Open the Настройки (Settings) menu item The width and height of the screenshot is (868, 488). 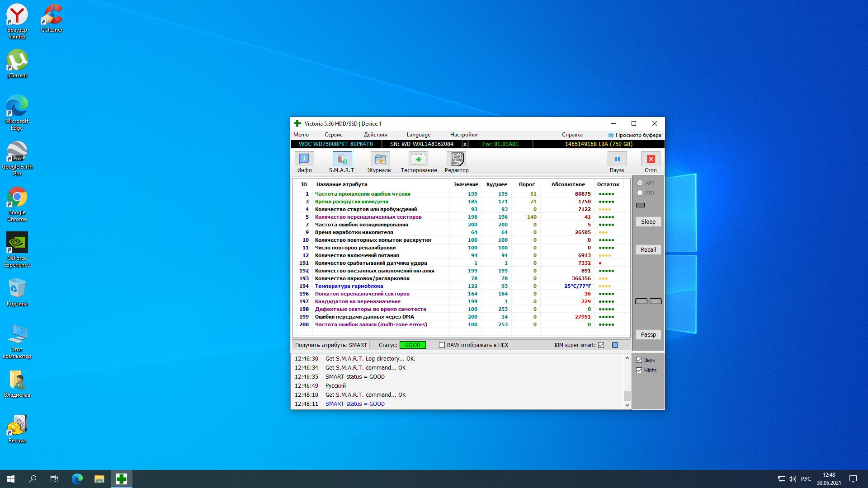(x=462, y=135)
